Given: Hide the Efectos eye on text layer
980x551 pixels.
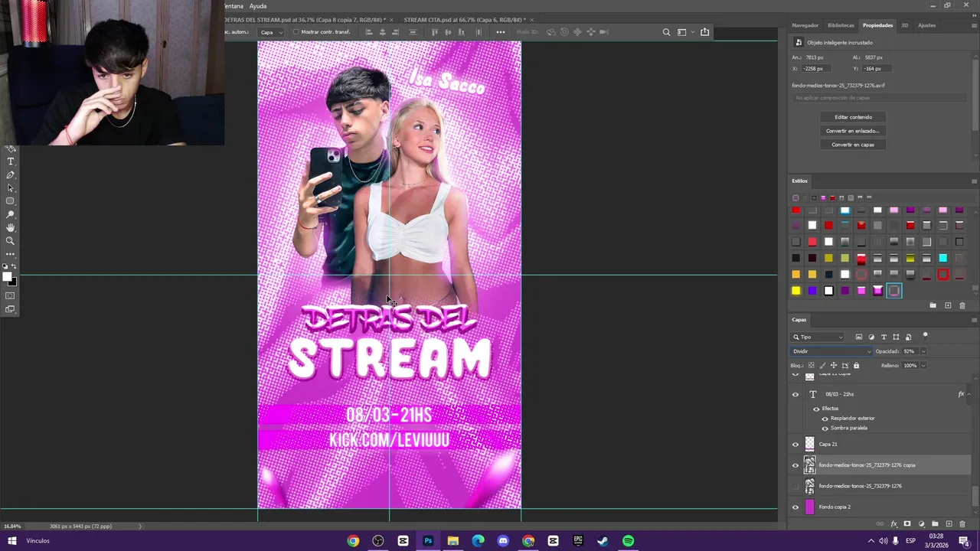Looking at the screenshot, I should (816, 409).
